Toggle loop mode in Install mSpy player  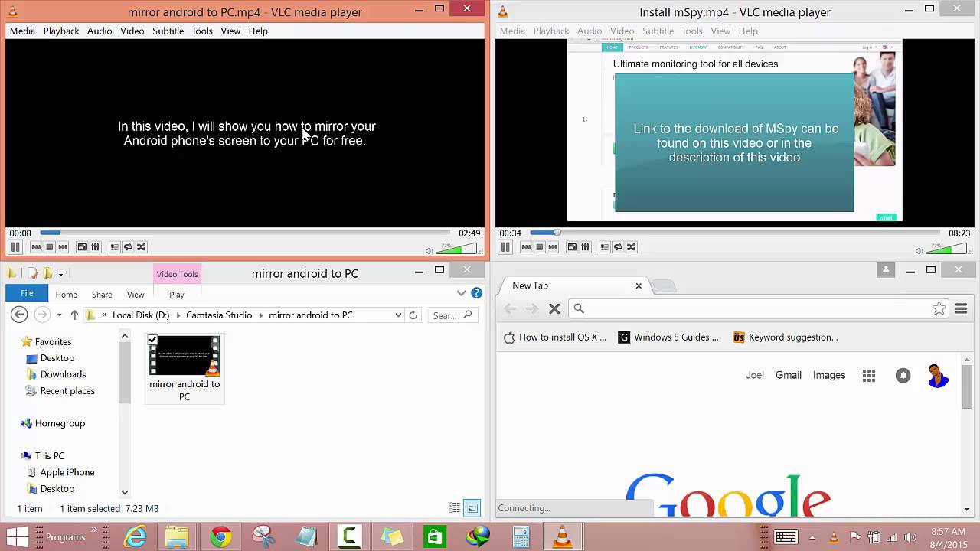click(618, 247)
